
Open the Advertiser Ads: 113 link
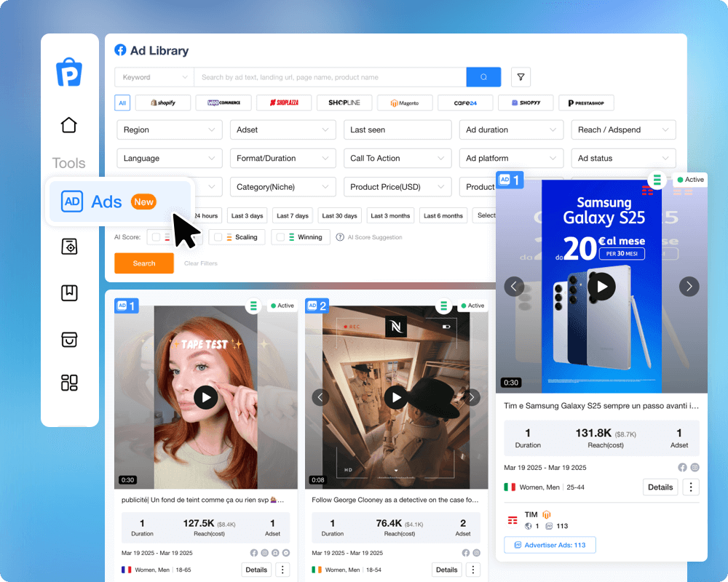[550, 545]
